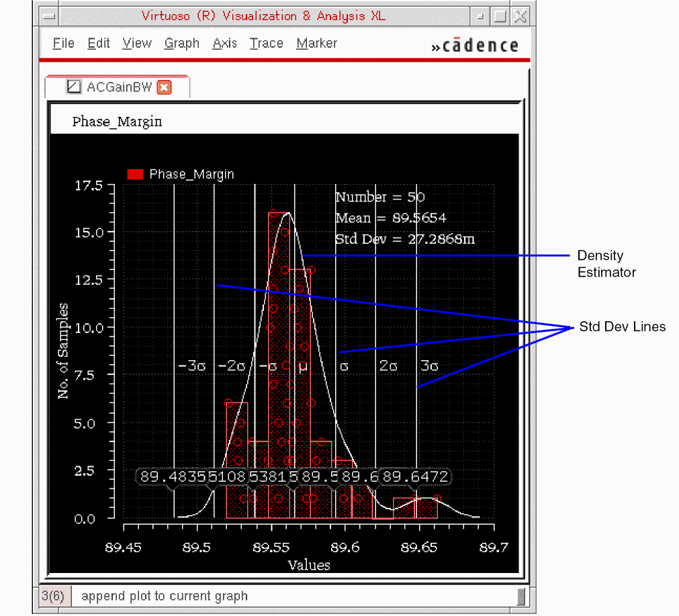The width and height of the screenshot is (679, 616).
Task: Select the 89.6472 marker label
Action: click(x=416, y=476)
